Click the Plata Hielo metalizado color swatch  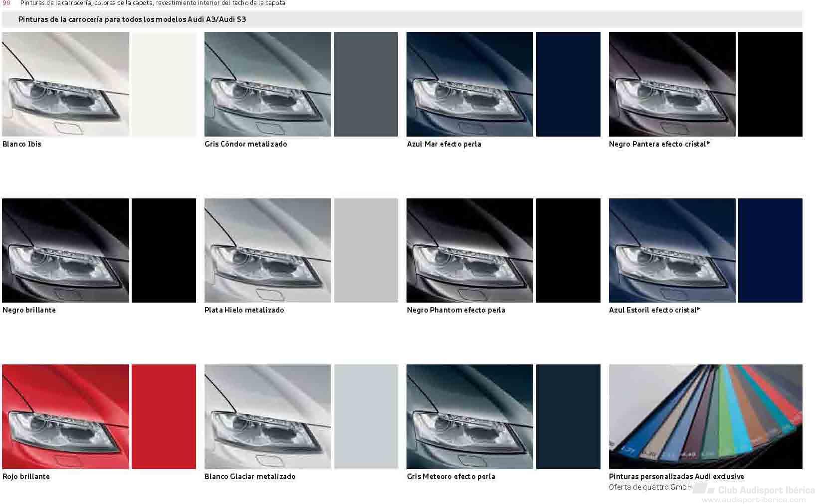coord(366,250)
